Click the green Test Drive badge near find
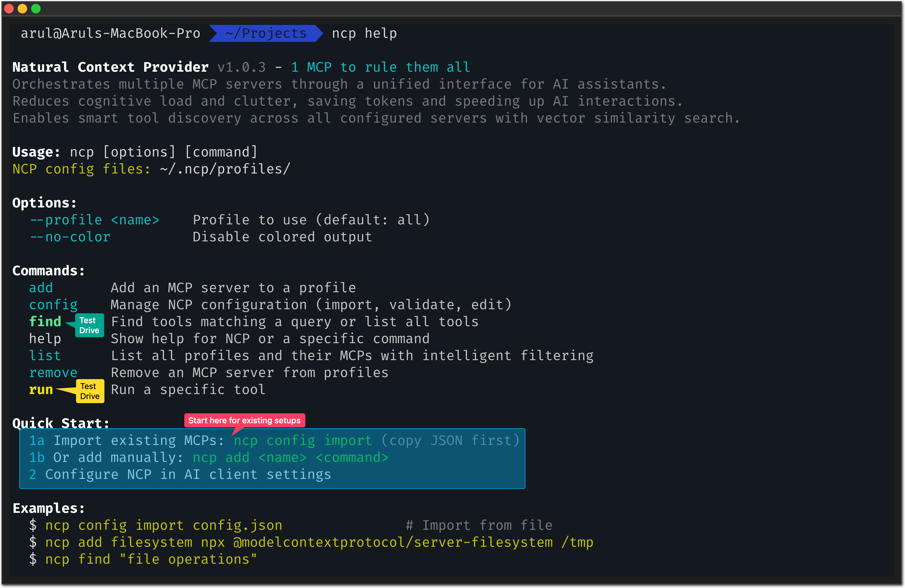Screen dimensions: 905x588 [90, 325]
